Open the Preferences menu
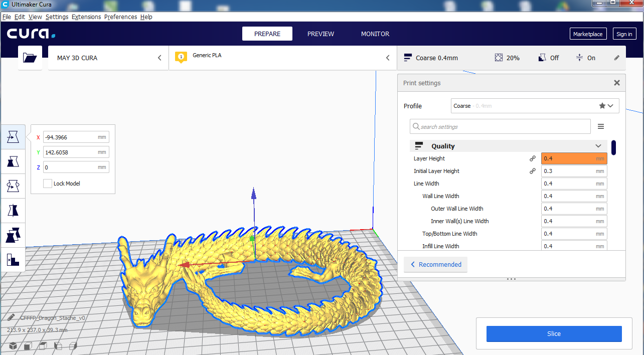This screenshot has height=355, width=644. [120, 17]
